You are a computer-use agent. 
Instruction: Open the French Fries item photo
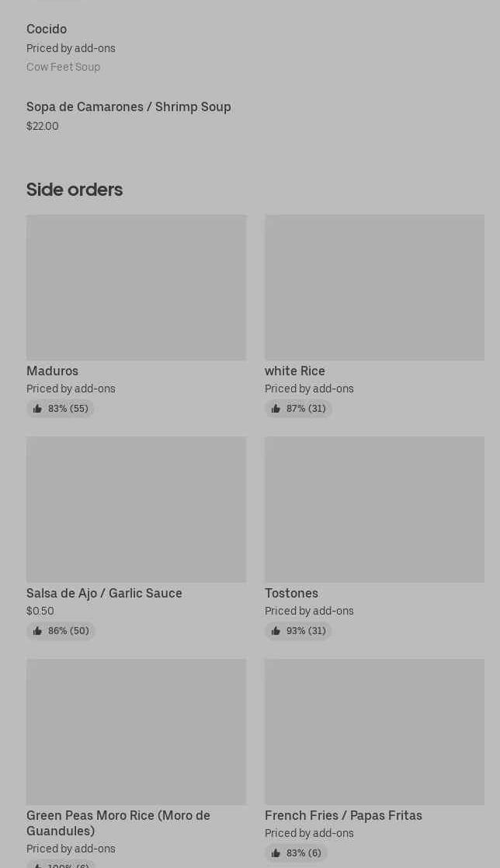click(x=374, y=731)
